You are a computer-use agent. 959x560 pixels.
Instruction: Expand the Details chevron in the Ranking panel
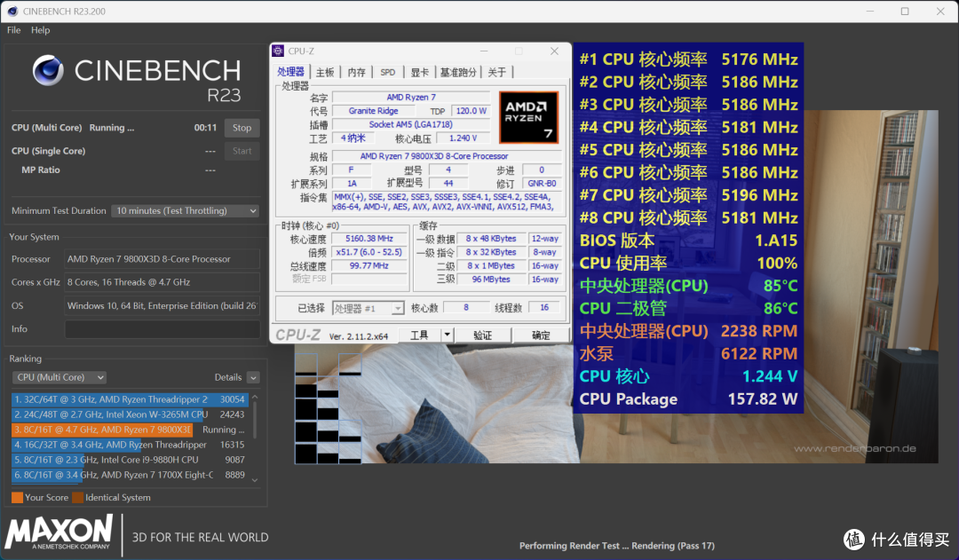[x=255, y=377]
